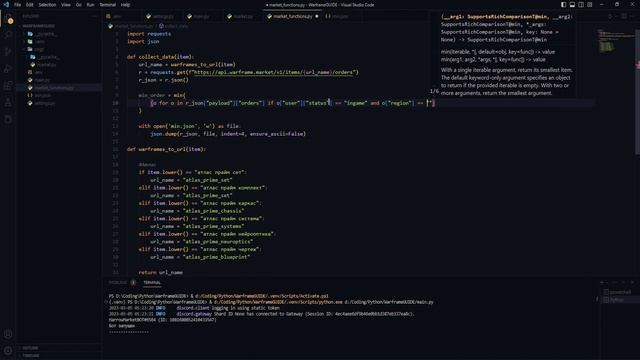
Task: Click the Run Python File button
Action: [610, 16]
